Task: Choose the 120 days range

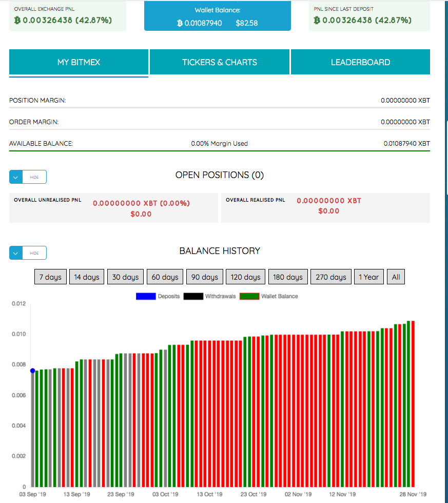Action: (x=245, y=277)
